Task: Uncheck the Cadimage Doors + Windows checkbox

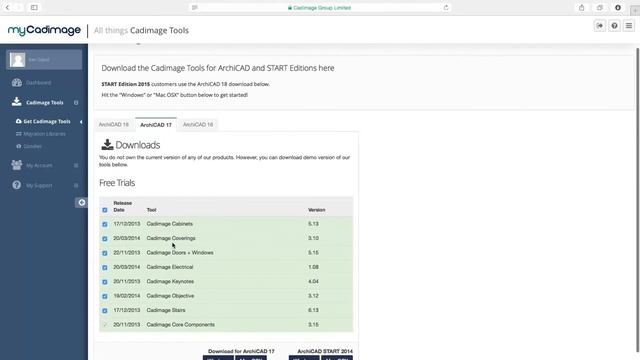Action: (105, 253)
